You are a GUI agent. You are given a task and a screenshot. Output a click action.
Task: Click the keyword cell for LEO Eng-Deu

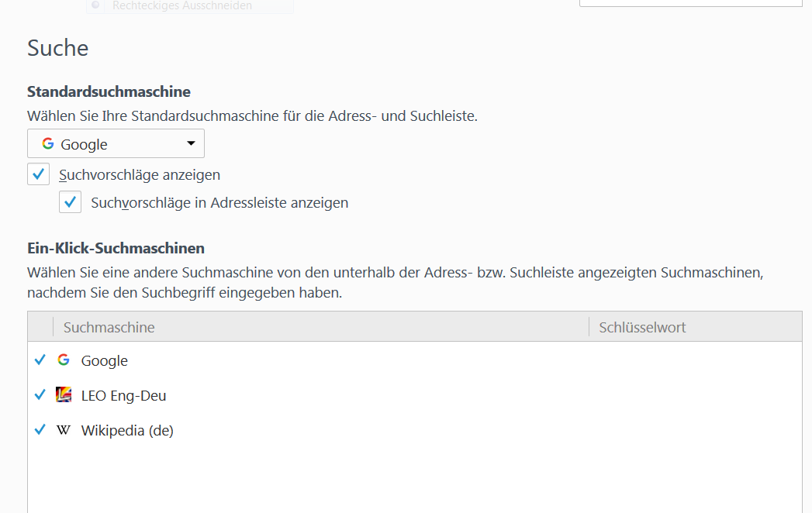694,395
